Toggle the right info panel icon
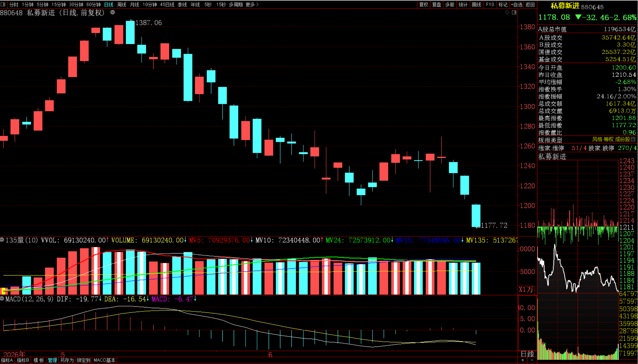 tap(514, 12)
